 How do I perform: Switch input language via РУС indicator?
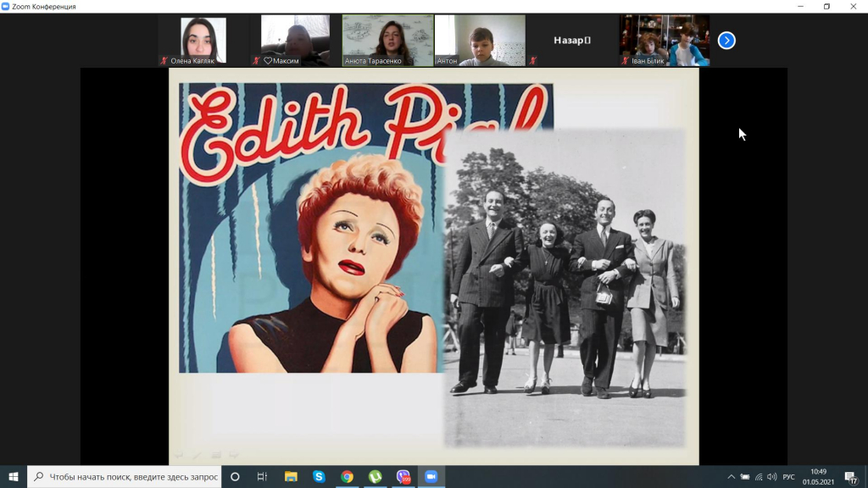(789, 477)
